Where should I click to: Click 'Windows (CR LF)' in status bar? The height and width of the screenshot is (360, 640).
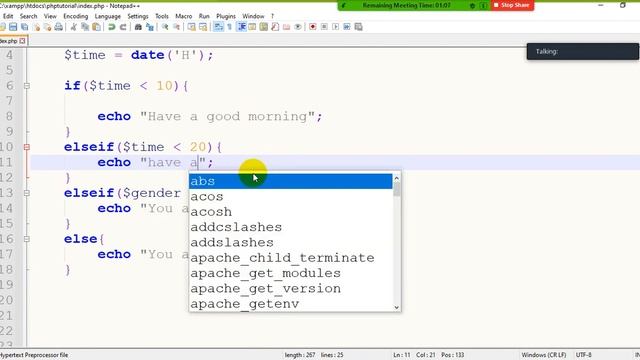[x=544, y=355]
